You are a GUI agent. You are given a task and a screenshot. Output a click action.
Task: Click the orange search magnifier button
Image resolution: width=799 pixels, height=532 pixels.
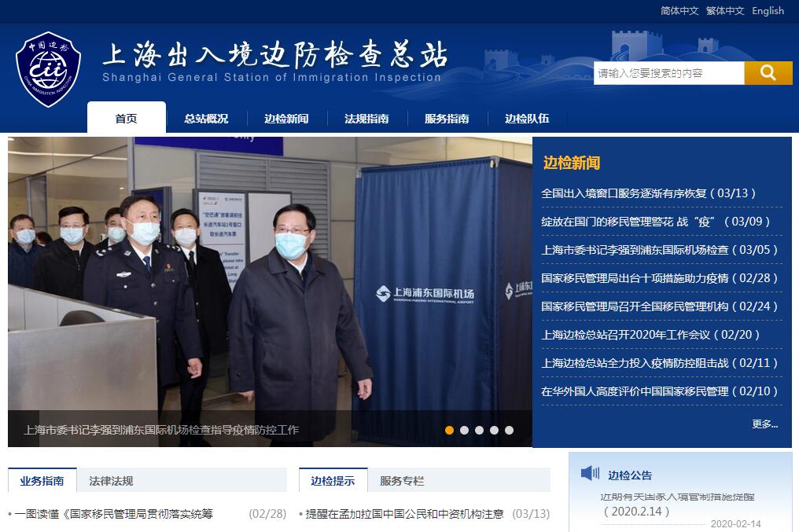tap(768, 73)
